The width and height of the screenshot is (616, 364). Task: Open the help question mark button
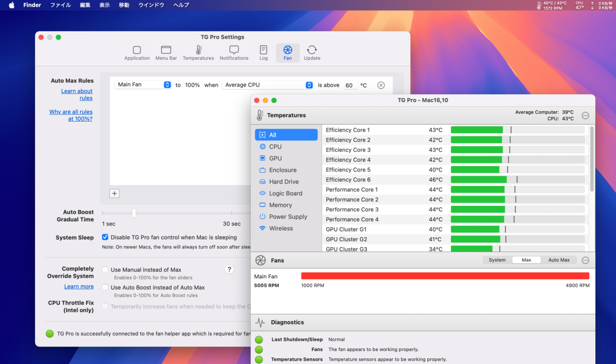click(230, 269)
